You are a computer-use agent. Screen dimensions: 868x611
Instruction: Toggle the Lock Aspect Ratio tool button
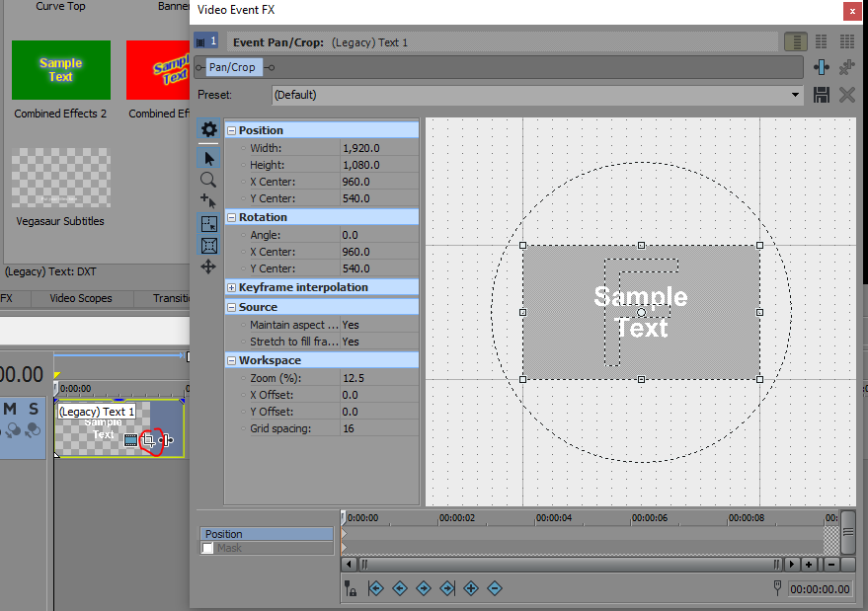pyautogui.click(x=208, y=224)
